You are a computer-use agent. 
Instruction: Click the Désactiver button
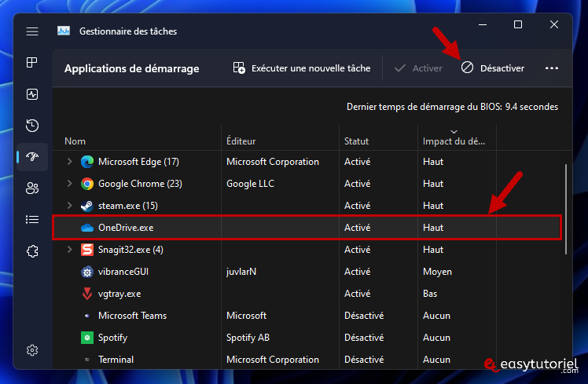(x=493, y=68)
